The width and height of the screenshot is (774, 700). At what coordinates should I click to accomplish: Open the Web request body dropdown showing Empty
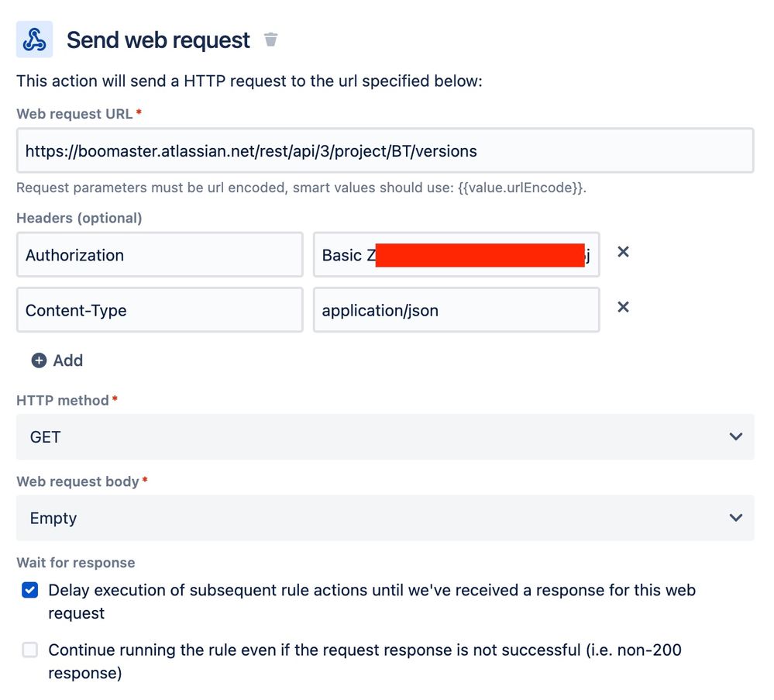coord(385,518)
